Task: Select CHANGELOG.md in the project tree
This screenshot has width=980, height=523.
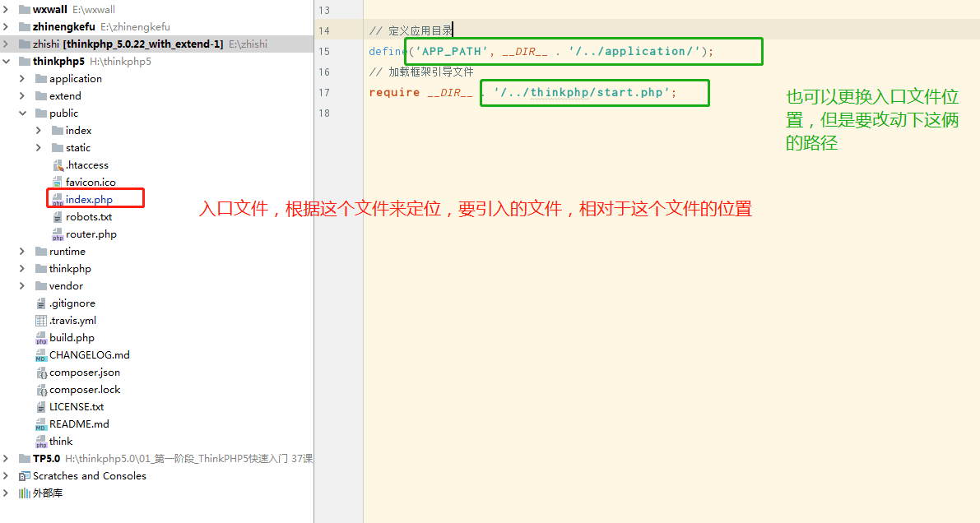Action: (90, 355)
